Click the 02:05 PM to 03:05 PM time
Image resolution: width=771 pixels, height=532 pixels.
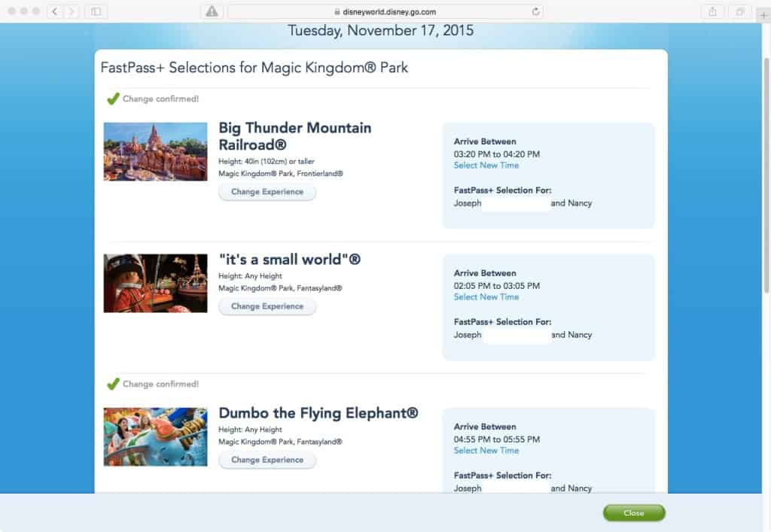coord(497,286)
